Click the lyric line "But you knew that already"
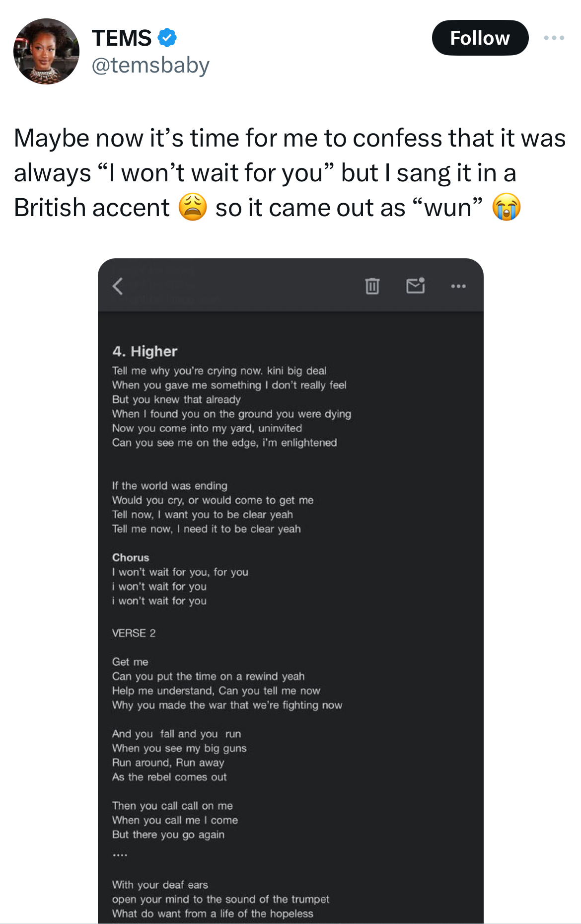 click(x=176, y=399)
